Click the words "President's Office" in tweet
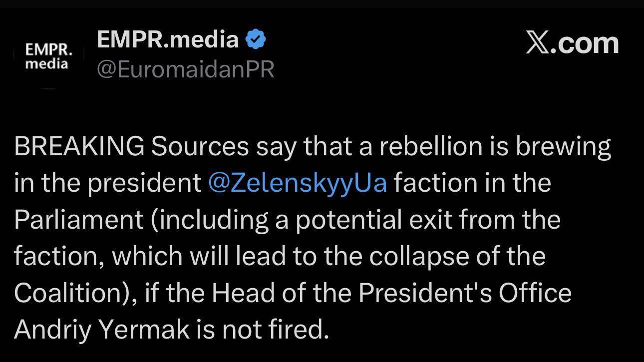 click(x=464, y=293)
